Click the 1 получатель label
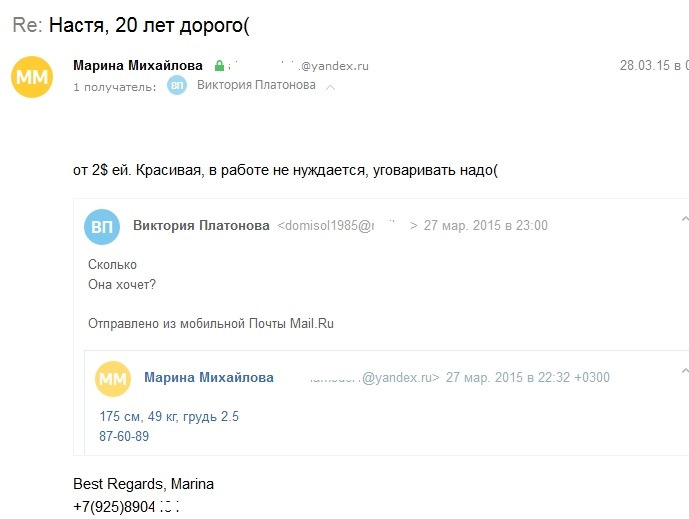 (115, 87)
